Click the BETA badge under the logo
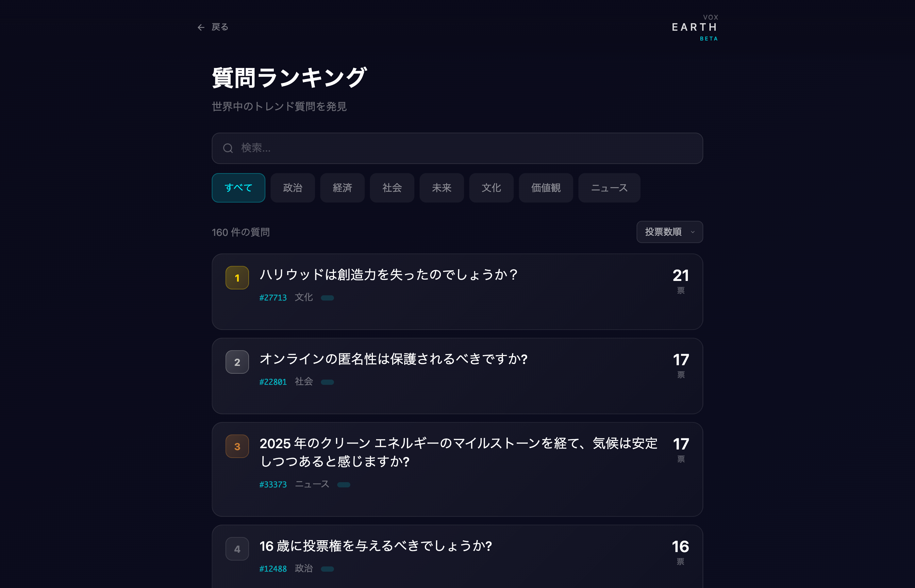The width and height of the screenshot is (915, 588). click(708, 39)
